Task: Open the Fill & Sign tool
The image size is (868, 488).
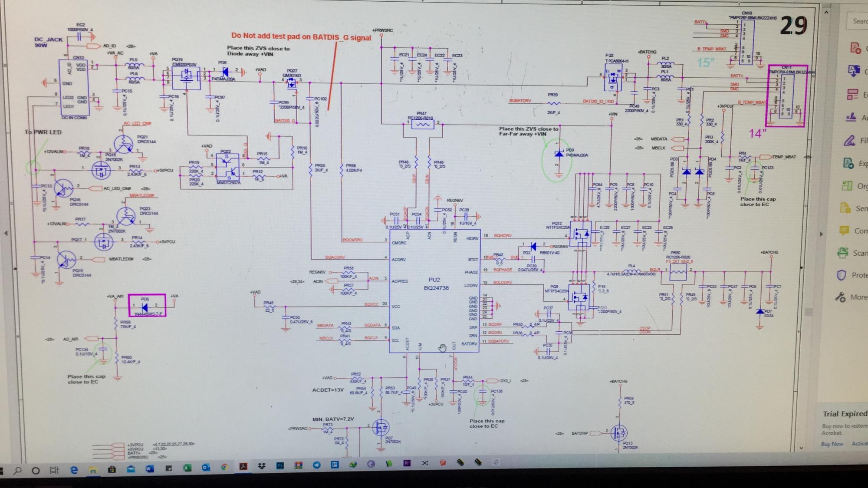Action: pyautogui.click(x=850, y=140)
